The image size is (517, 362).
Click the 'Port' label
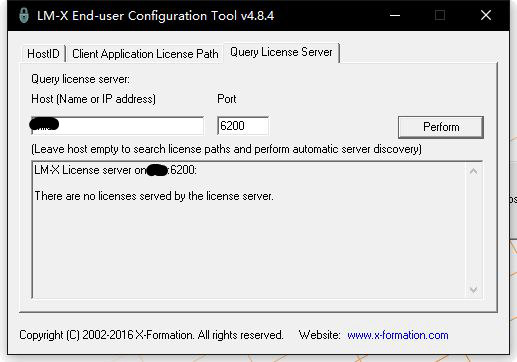[x=227, y=99]
